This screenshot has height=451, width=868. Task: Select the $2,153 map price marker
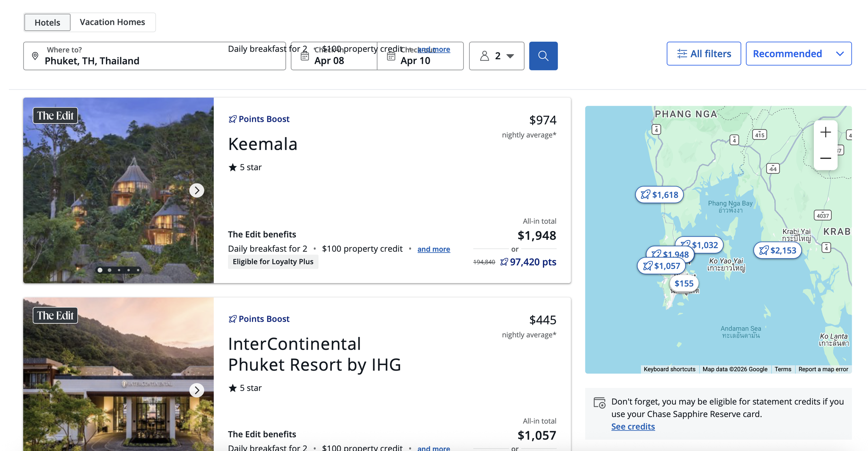click(x=777, y=250)
